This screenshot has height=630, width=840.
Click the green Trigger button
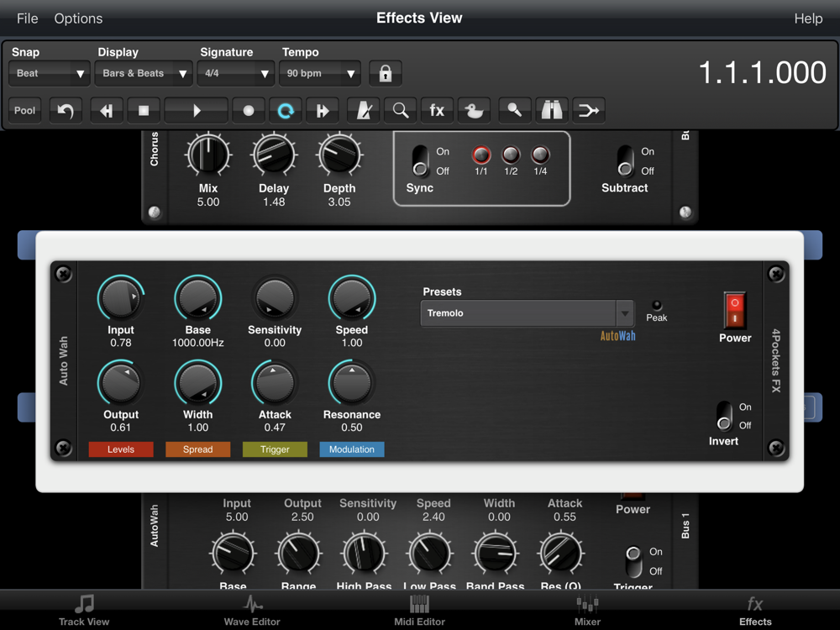pos(275,449)
